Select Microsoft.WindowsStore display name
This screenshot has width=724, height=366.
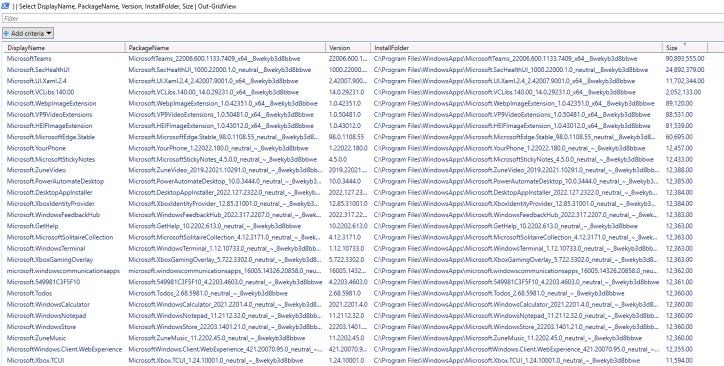click(42, 327)
